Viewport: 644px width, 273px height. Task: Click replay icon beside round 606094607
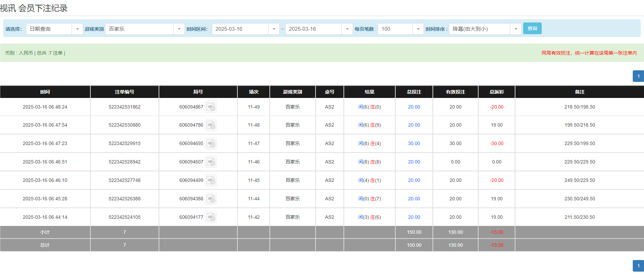211,162
